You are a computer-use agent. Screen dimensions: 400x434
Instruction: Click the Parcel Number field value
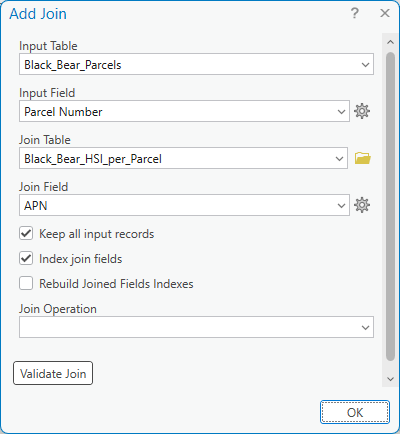tap(63, 112)
